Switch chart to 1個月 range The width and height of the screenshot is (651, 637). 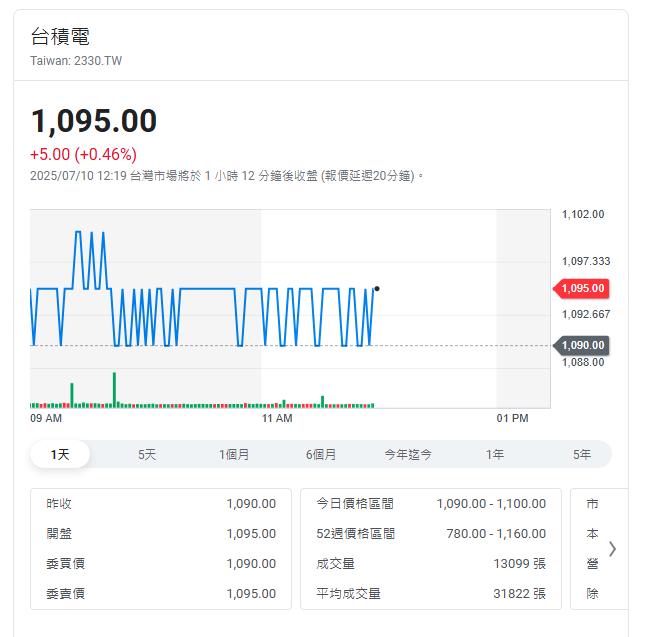tap(234, 454)
